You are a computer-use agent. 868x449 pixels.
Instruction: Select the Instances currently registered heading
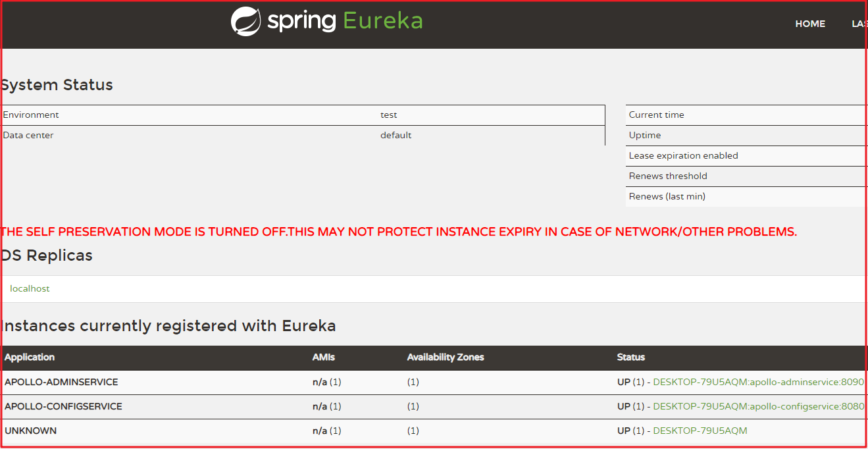(x=168, y=326)
